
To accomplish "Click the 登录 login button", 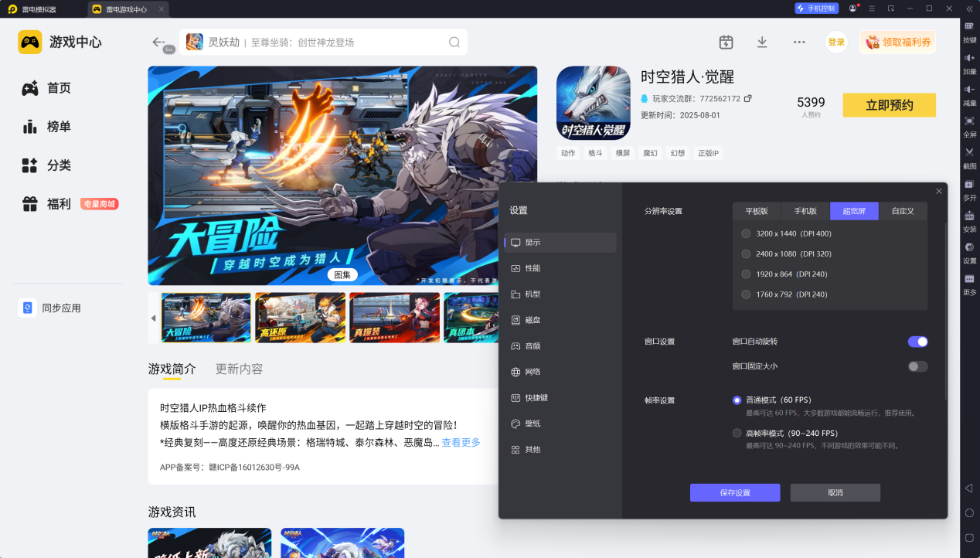I will (x=836, y=43).
